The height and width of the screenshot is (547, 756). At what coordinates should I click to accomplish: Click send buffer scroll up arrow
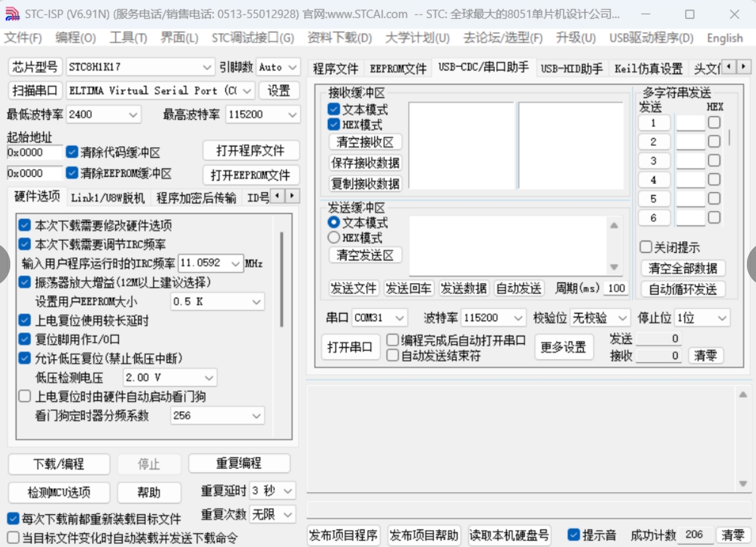point(614,225)
